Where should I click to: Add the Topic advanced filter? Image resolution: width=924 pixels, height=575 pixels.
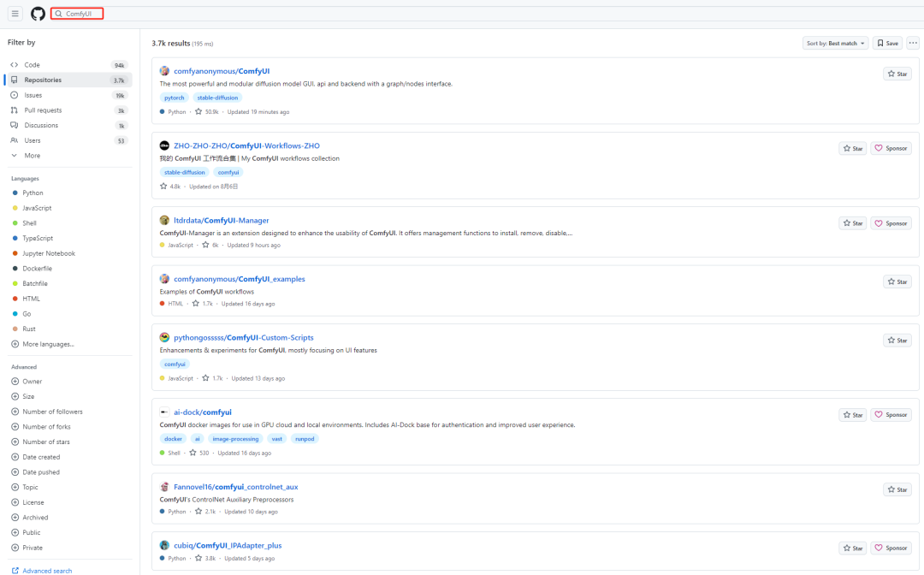[x=26, y=487]
